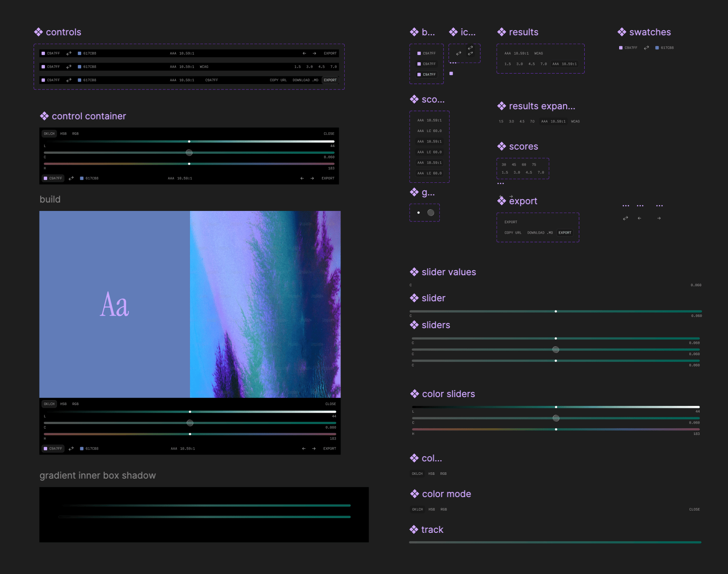
Task: Click component icon beside 'track' title
Action: [414, 529]
